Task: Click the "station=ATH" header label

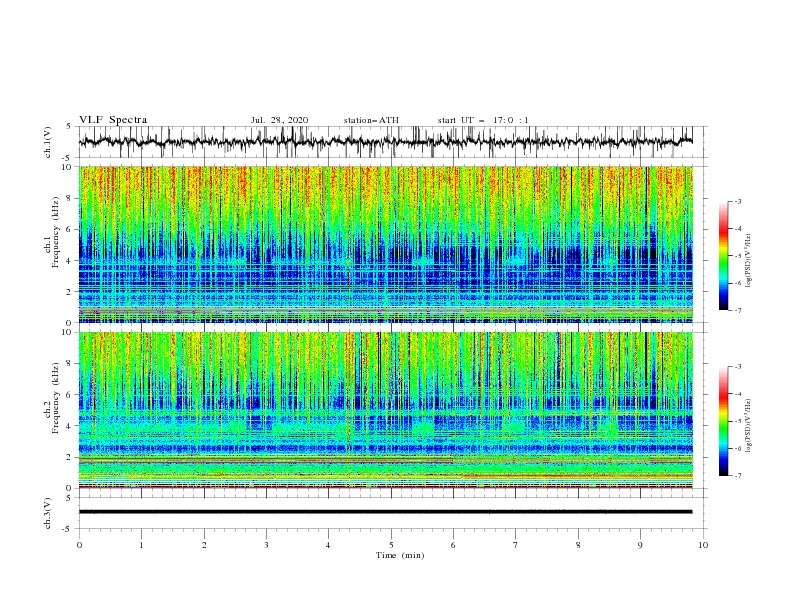Action: 371,120
